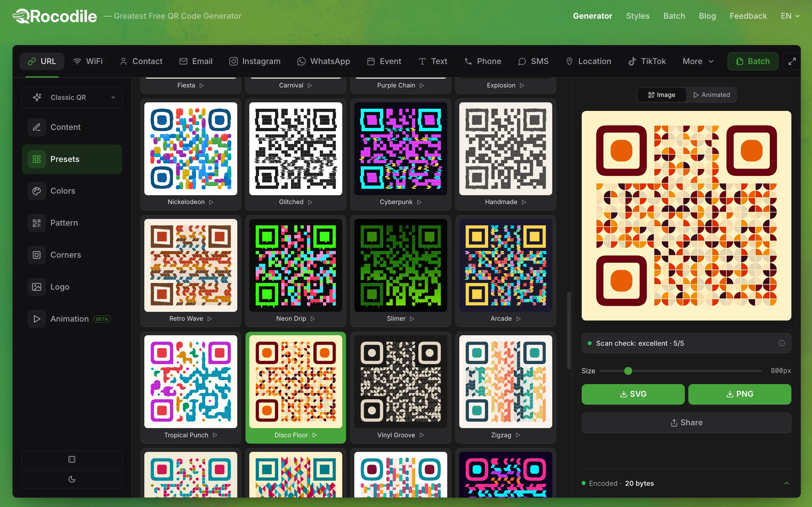Collapse the Encoded bytes panel
812x507 pixels.
coord(786,483)
